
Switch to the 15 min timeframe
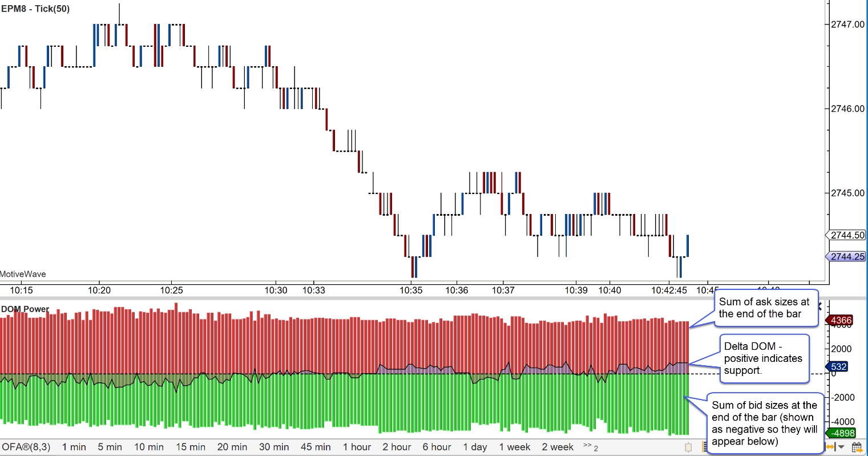[191, 447]
